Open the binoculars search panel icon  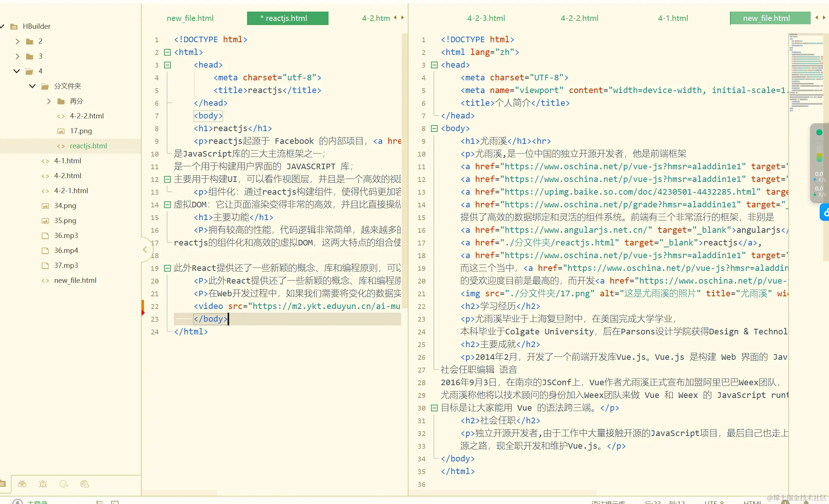pyautogui.click(x=22, y=484)
